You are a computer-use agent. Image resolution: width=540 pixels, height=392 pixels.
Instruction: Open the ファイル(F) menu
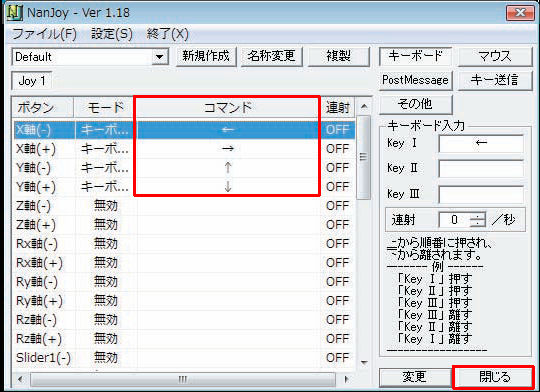44,34
